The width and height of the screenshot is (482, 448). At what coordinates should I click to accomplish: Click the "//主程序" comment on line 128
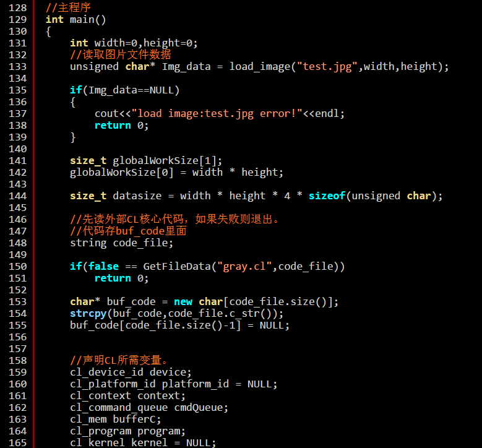point(68,7)
